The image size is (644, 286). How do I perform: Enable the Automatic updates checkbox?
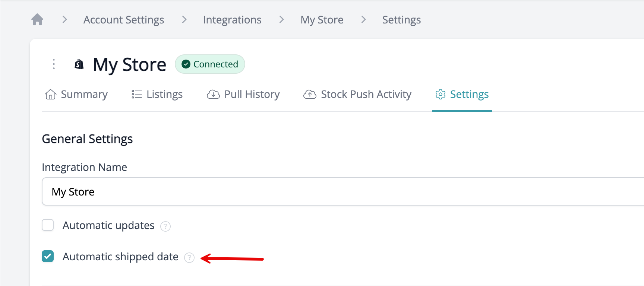(x=48, y=225)
